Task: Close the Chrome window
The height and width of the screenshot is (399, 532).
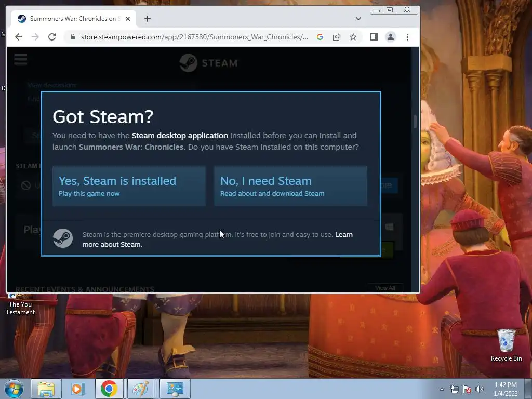Action: (x=407, y=10)
